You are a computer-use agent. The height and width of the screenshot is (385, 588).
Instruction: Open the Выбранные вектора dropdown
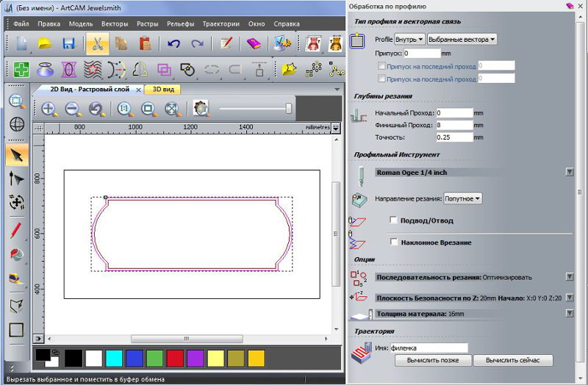(x=462, y=40)
